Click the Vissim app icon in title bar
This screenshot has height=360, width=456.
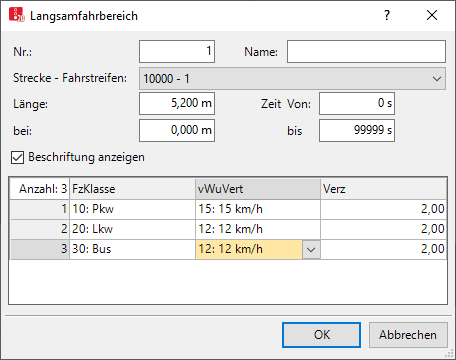point(17,15)
